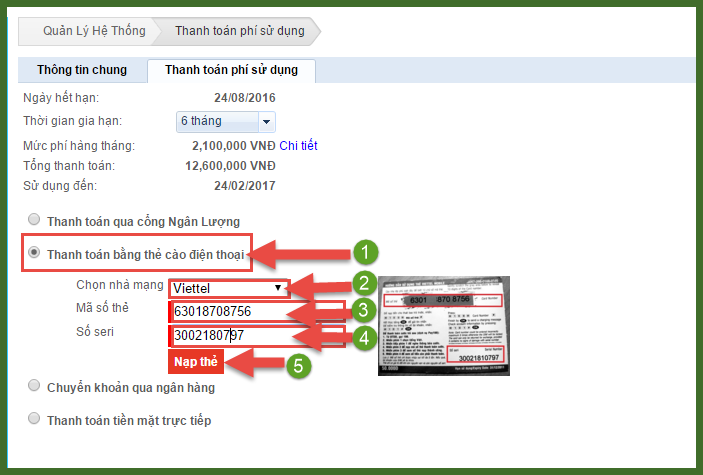Click the green number 4 marker
Viewport: 703px width, 475px height.
[366, 337]
